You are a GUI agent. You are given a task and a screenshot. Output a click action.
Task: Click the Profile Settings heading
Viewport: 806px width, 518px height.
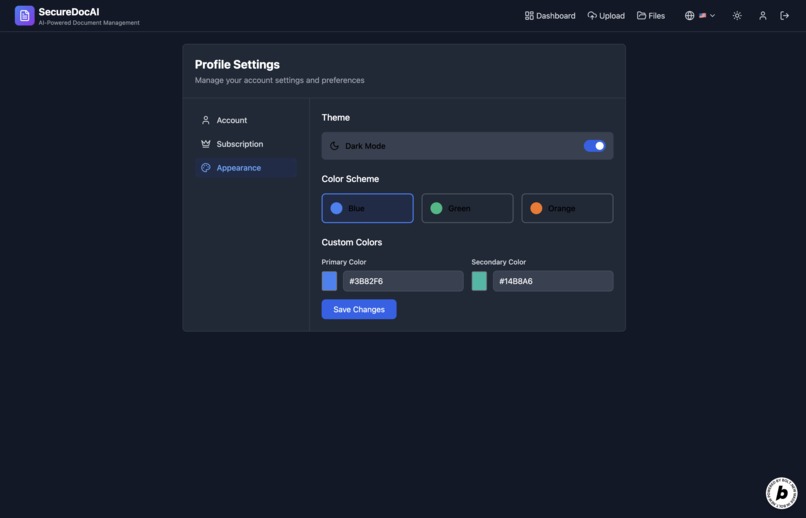237,65
